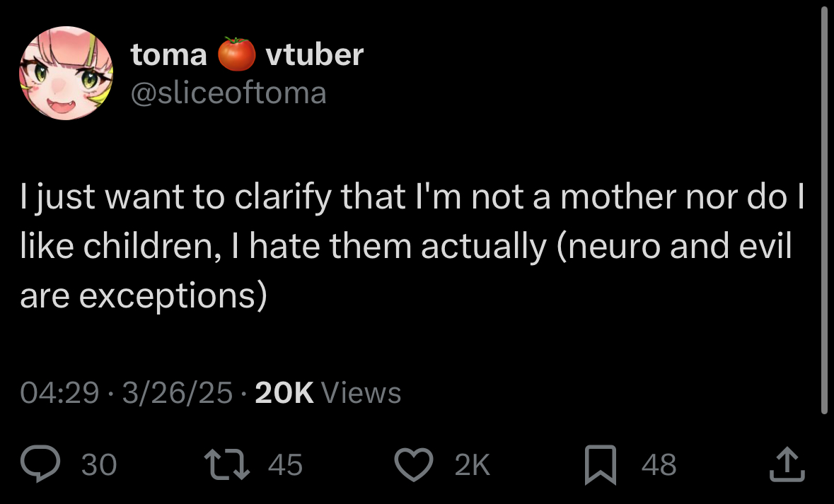
Task: Click the 04:29 timestamp
Action: [x=59, y=393]
